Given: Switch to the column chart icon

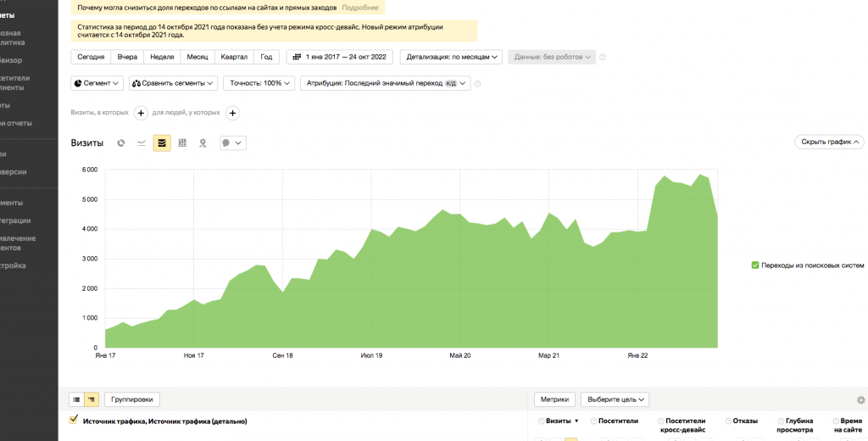Looking at the screenshot, I should 182,143.
